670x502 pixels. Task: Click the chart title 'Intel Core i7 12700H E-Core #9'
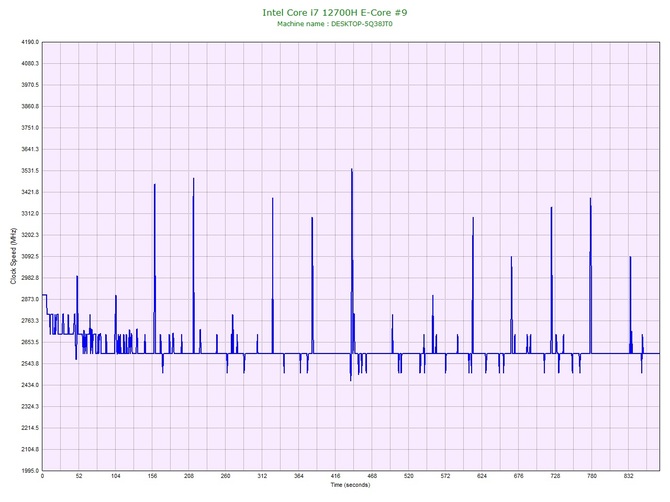click(x=335, y=12)
